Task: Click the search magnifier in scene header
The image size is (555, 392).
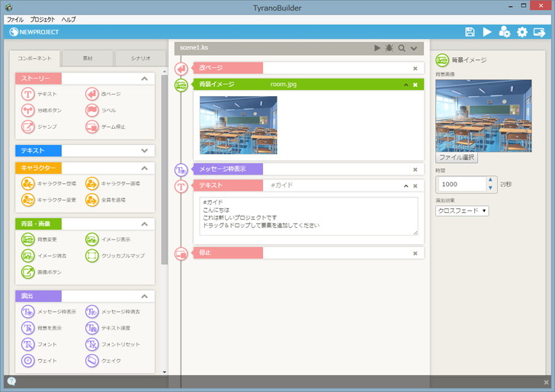Action: pyautogui.click(x=401, y=48)
